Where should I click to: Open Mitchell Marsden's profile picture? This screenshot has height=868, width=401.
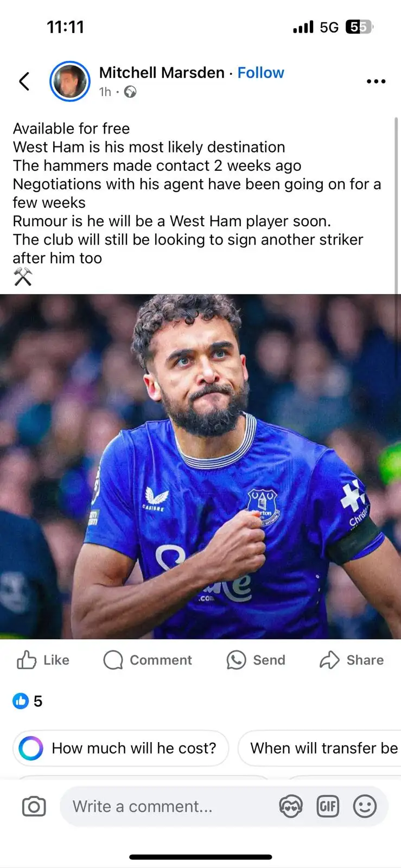pos(70,81)
